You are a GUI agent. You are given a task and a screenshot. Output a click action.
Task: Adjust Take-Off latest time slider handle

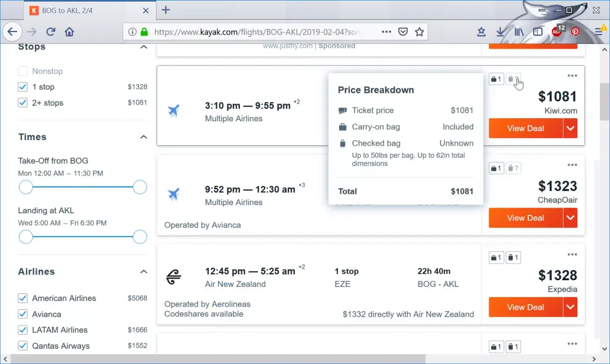[x=140, y=187]
